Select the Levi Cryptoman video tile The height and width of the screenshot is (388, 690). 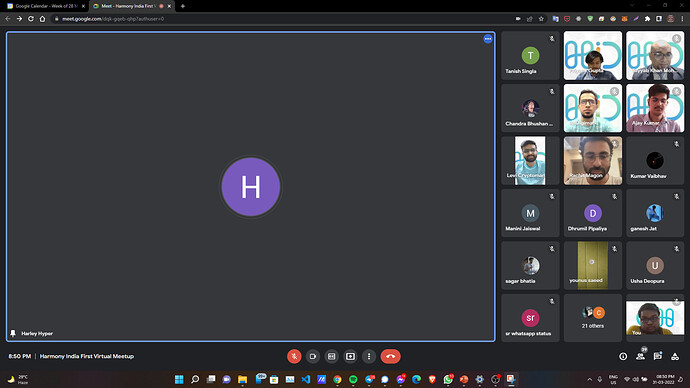[530, 161]
